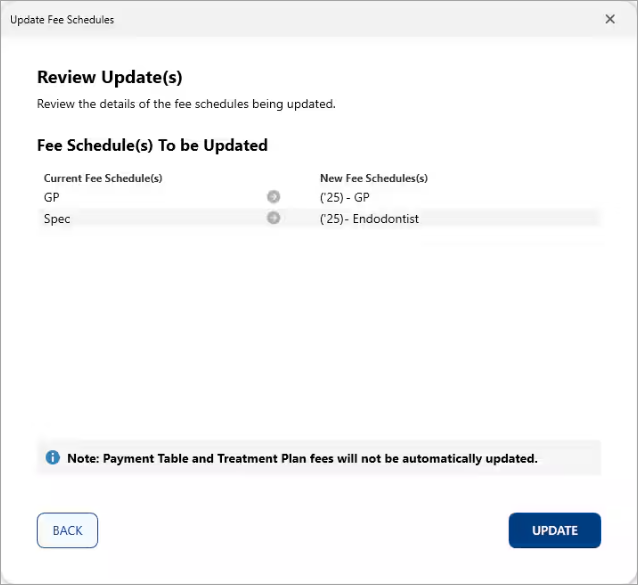The height and width of the screenshot is (585, 638).
Task: Click the blue info icon beside the note
Action: (x=53, y=458)
